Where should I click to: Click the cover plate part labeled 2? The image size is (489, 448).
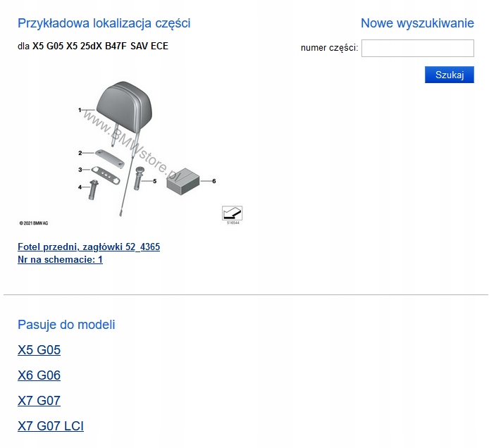(x=110, y=158)
